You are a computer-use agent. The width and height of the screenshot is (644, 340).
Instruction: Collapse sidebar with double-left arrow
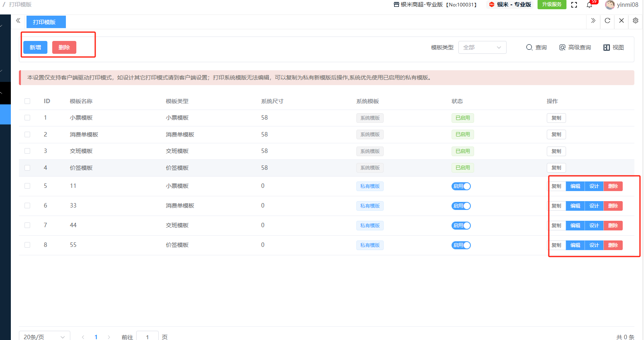[x=18, y=21]
